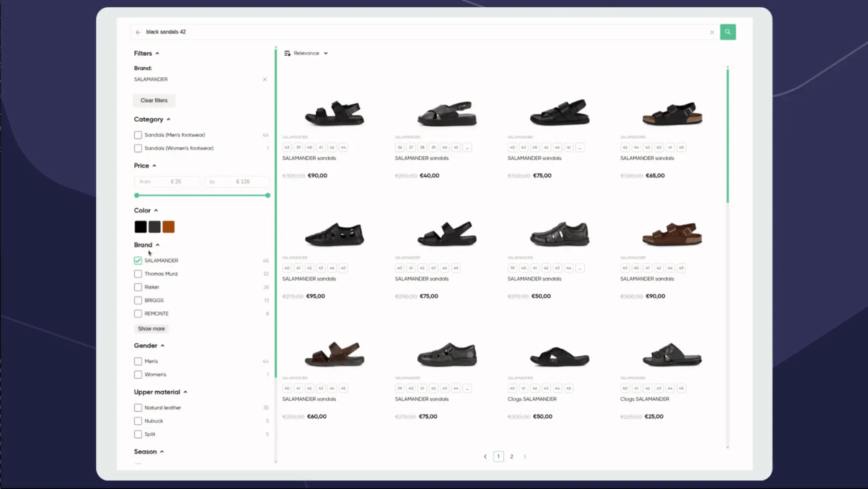868x489 pixels.
Task: Check the Men's gender filter
Action: point(138,361)
